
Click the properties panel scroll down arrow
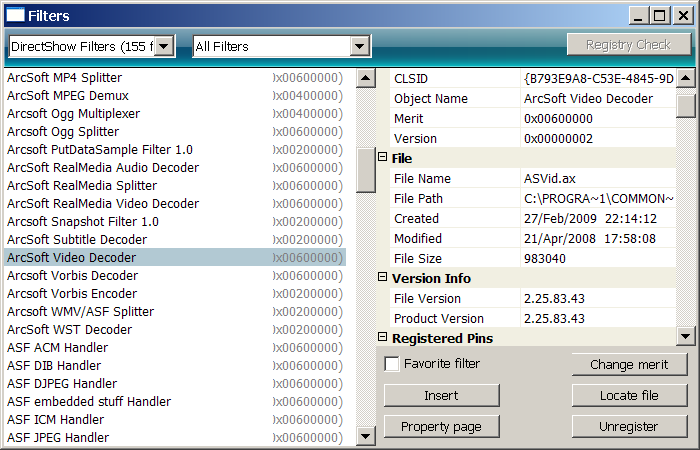click(x=686, y=336)
